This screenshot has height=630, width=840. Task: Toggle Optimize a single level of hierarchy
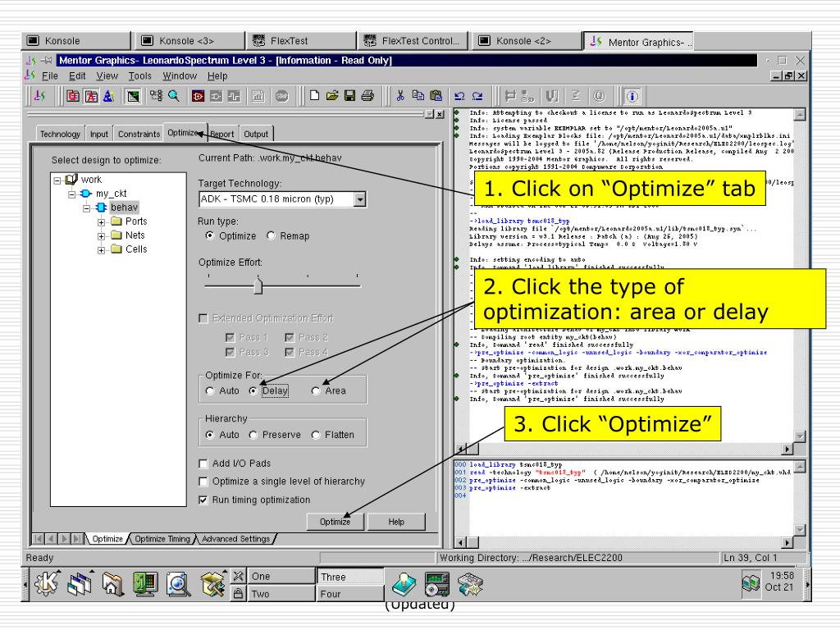click(x=203, y=482)
